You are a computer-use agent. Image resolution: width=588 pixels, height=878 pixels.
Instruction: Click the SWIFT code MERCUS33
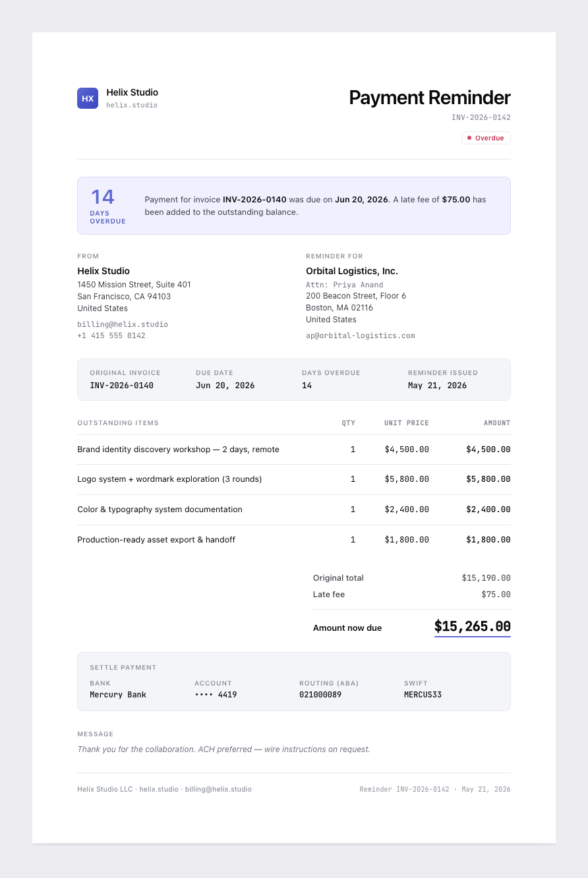pyautogui.click(x=423, y=695)
